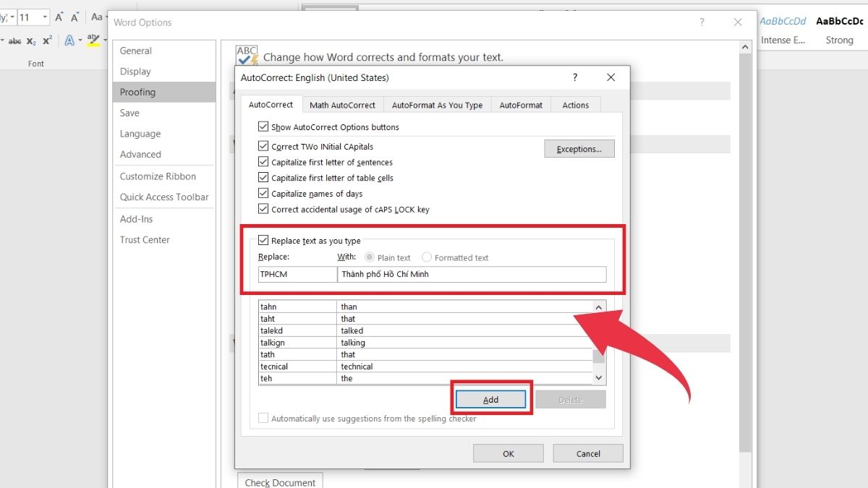Select the Strong style in styles gallery
The width and height of the screenshot is (868, 488).
click(840, 30)
